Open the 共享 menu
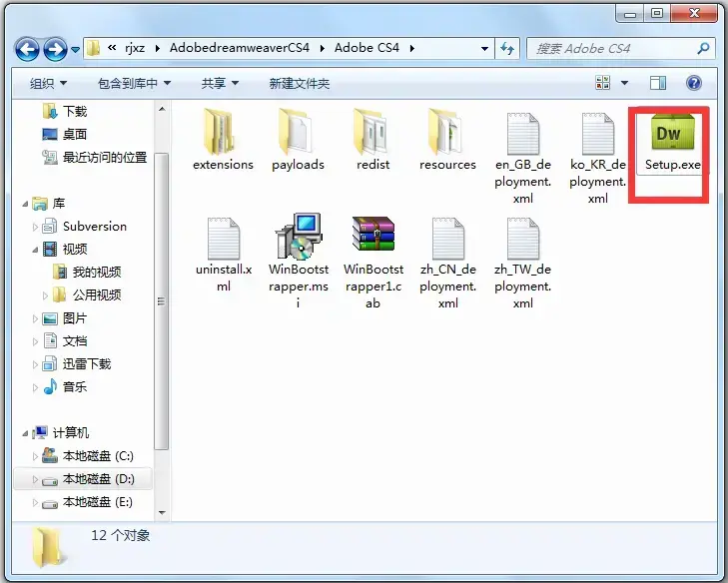This screenshot has width=728, height=583. (220, 84)
